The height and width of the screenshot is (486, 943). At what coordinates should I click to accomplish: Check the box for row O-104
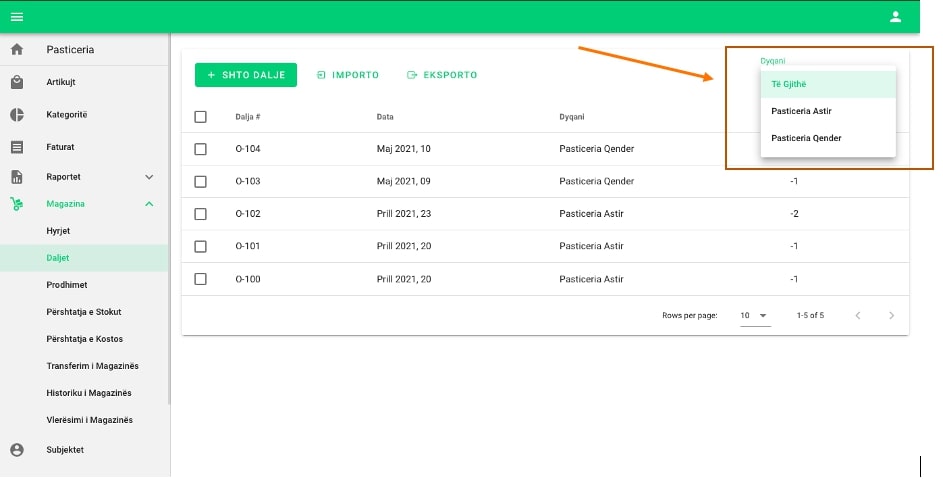pyautogui.click(x=200, y=149)
